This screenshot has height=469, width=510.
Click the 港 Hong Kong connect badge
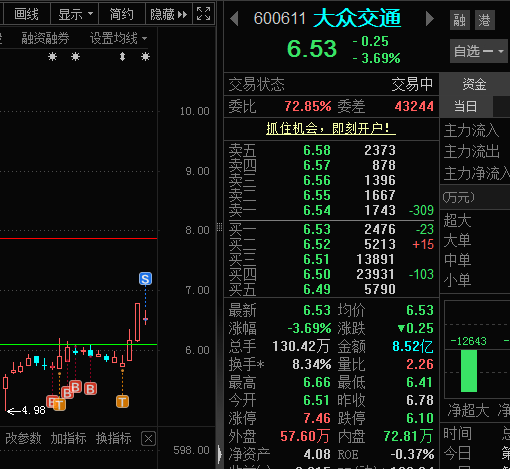pos(485,20)
